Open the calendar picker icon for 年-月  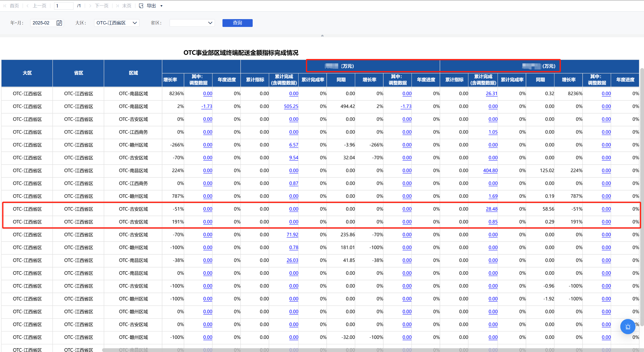pyautogui.click(x=59, y=23)
